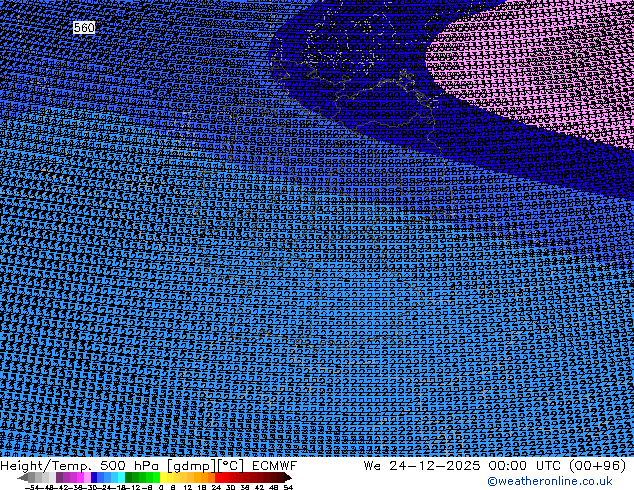
Task: Click the 560 height contour label
Action: 84,27
